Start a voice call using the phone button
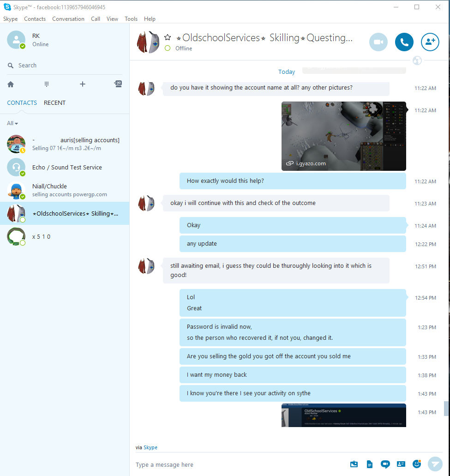 click(x=404, y=42)
